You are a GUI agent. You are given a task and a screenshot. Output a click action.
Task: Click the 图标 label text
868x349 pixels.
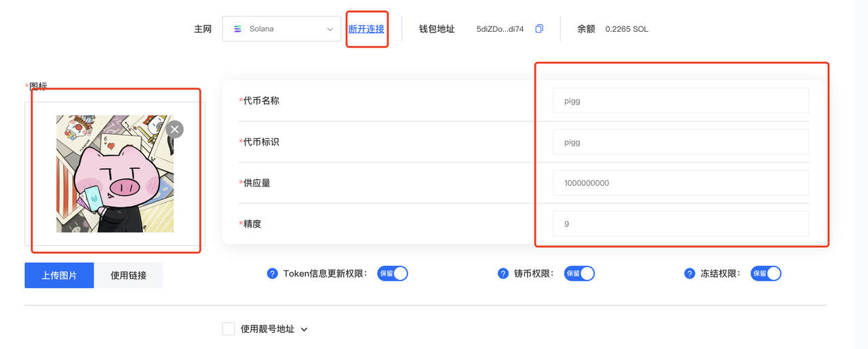[38, 86]
